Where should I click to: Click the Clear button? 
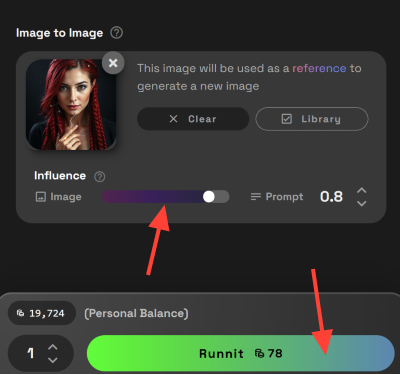[193, 119]
